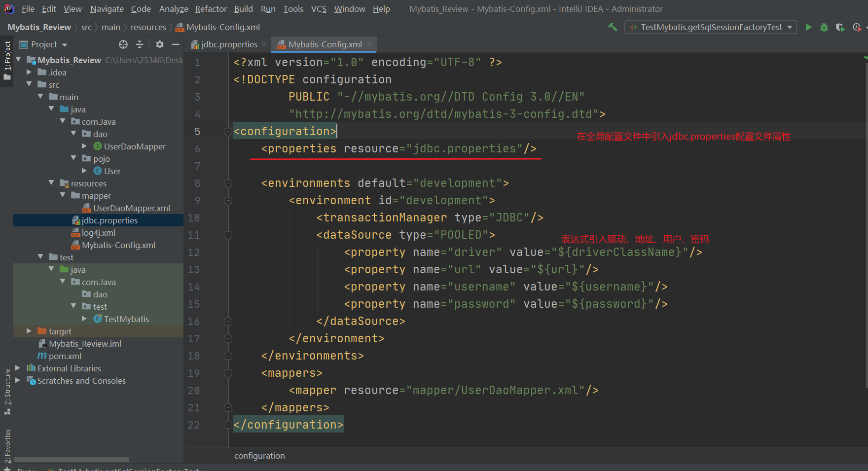Run with coverage shield icon
The width and height of the screenshot is (868, 471).
pyautogui.click(x=840, y=27)
